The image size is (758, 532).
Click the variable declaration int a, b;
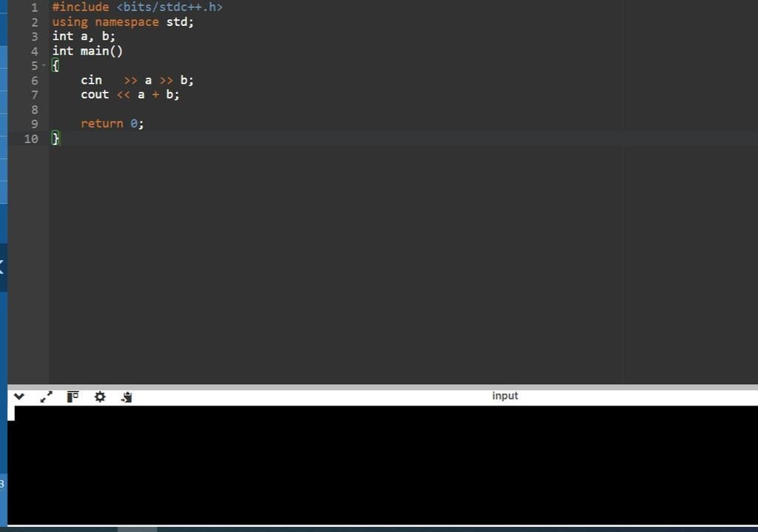(83, 36)
